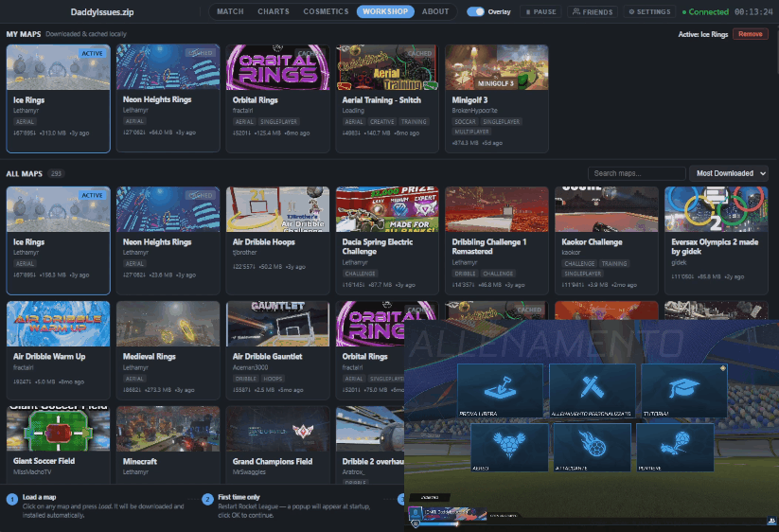Go to the ABOUT tab
This screenshot has width=779, height=532.
pyautogui.click(x=435, y=11)
